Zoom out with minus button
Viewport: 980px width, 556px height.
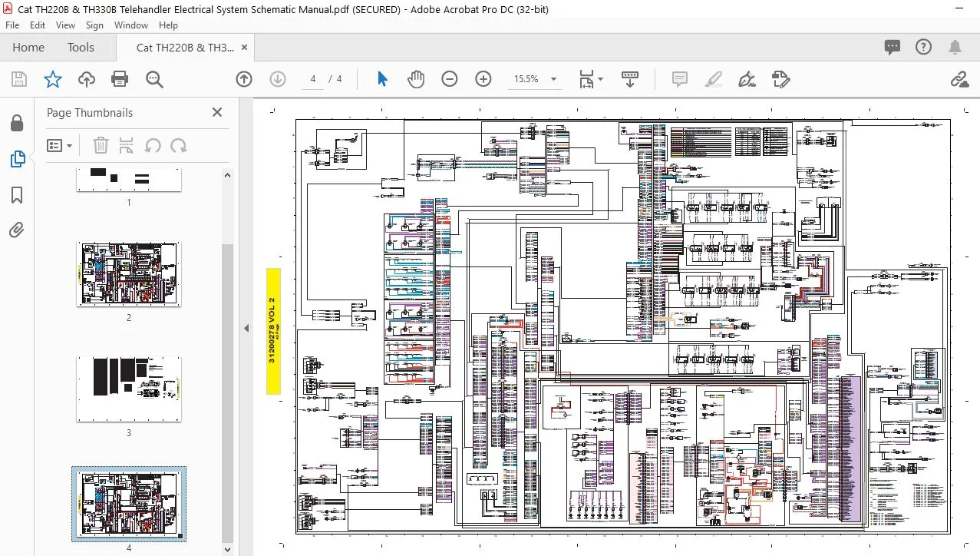450,79
